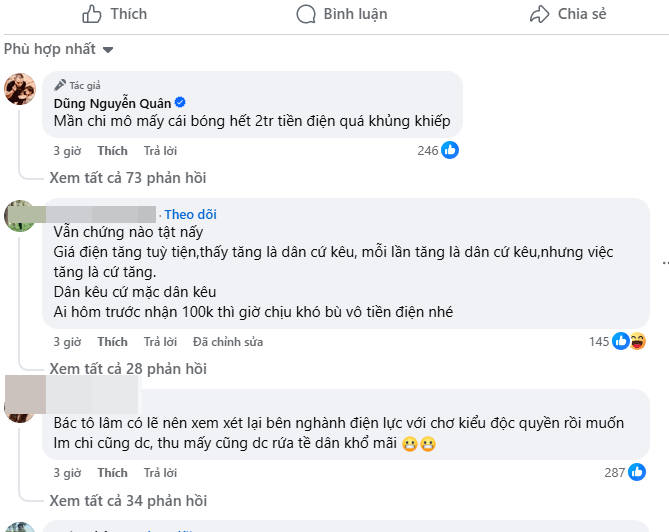
Task: Open the Dũng Nguyễn Quân author name link
Action: 112,103
